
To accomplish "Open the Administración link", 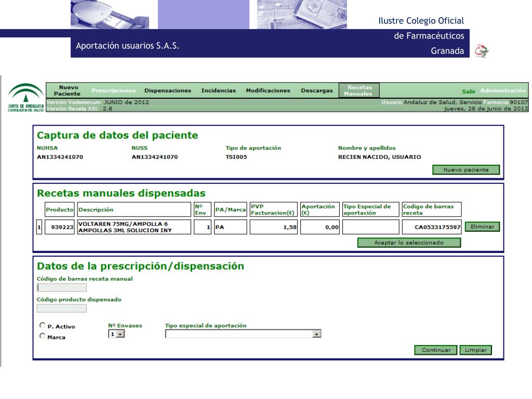I will tap(503, 90).
